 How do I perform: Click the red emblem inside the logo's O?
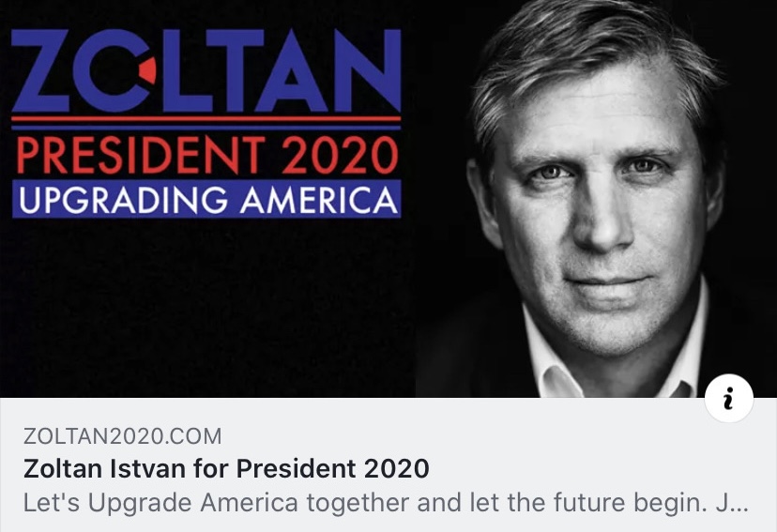coord(146,70)
